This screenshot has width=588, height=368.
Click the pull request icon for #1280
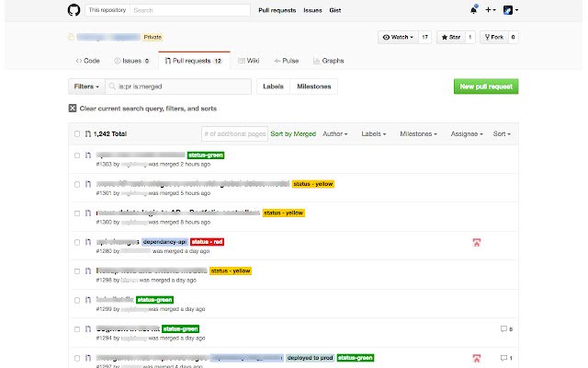tap(88, 242)
